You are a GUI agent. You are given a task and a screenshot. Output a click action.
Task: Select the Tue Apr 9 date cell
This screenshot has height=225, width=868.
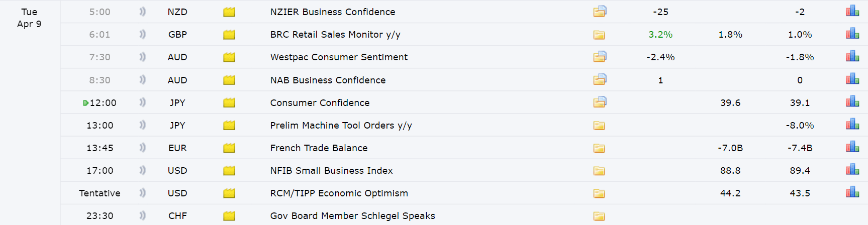click(x=29, y=18)
